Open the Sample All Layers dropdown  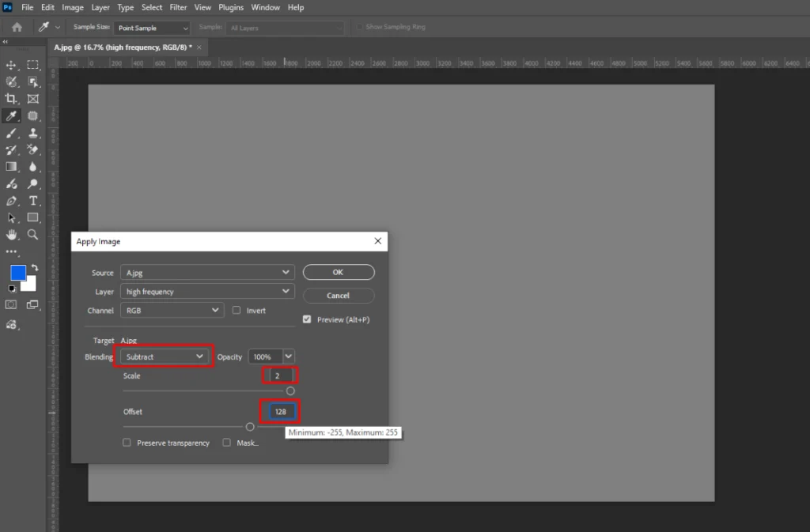[x=285, y=28]
